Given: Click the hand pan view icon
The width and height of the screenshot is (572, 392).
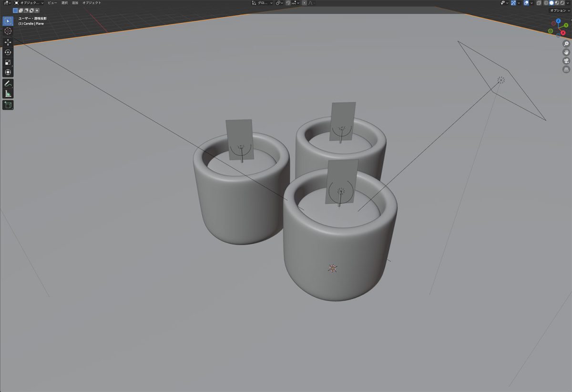Looking at the screenshot, I should click(566, 52).
